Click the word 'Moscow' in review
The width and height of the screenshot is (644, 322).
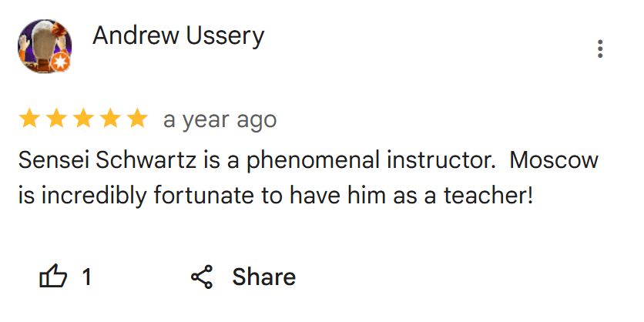point(554,159)
